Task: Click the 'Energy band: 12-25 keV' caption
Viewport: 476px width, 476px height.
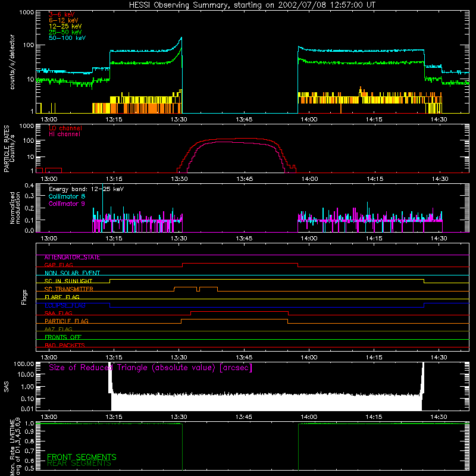Action: (x=86, y=189)
